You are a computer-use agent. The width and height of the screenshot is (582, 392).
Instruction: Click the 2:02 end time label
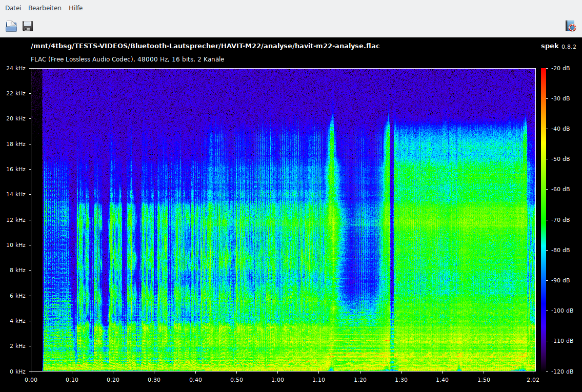click(x=533, y=380)
